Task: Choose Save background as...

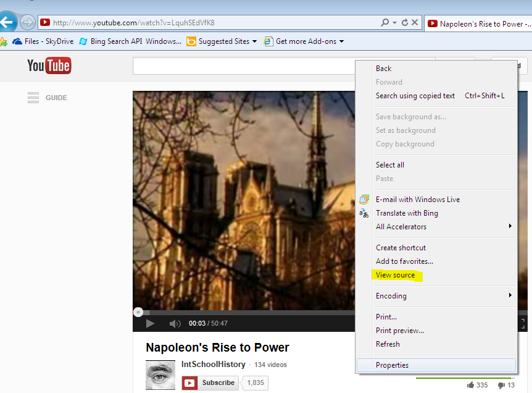Action: (411, 117)
